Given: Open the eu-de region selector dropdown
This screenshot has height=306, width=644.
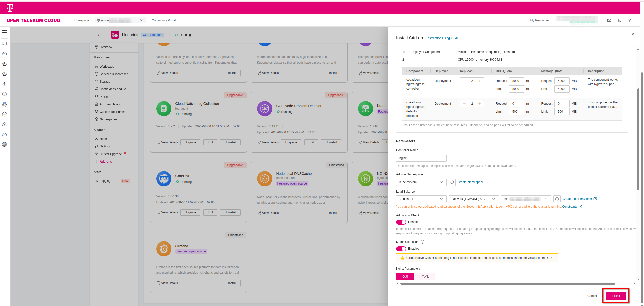Looking at the screenshot, I should coord(121,20).
